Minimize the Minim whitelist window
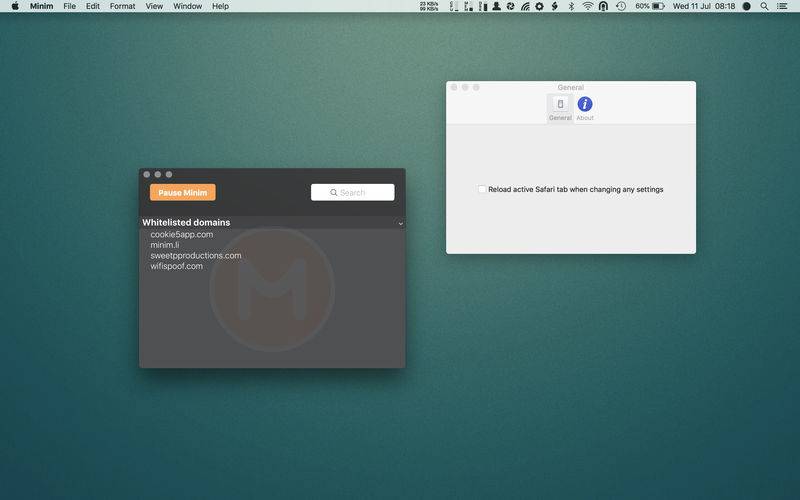This screenshot has width=800, height=500. point(158,174)
